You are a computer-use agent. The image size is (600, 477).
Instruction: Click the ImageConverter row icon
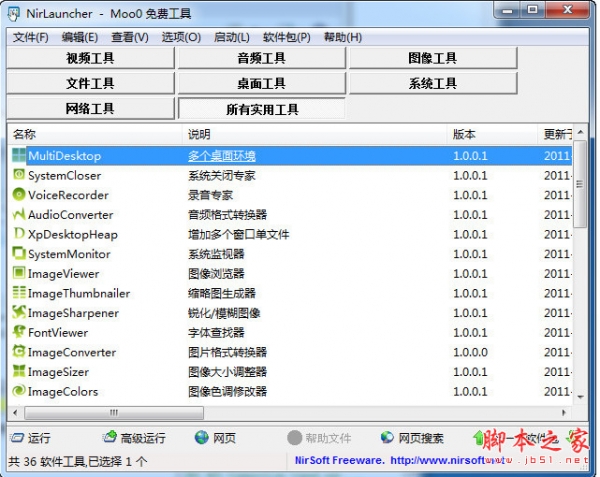(18, 351)
